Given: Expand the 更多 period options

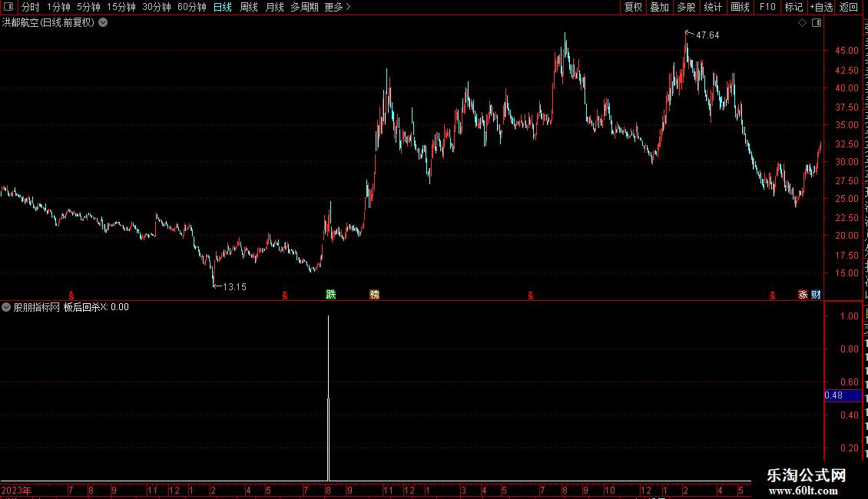Looking at the screenshot, I should pos(338,7).
